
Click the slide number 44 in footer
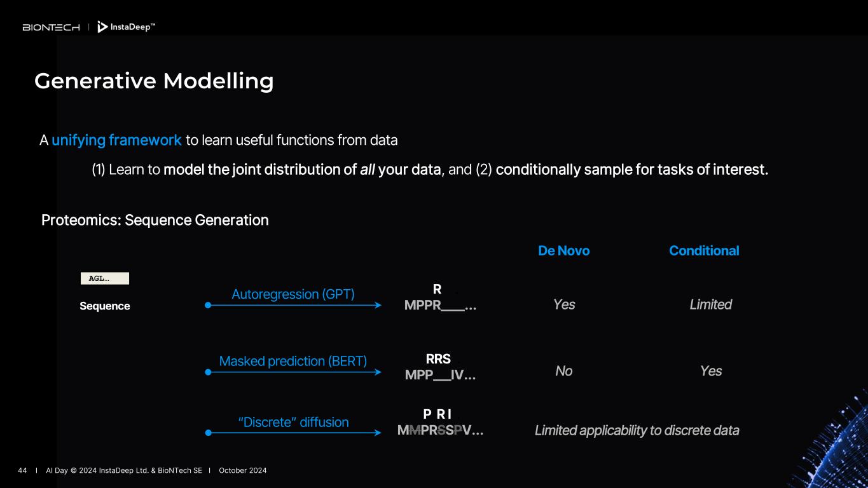tap(22, 471)
